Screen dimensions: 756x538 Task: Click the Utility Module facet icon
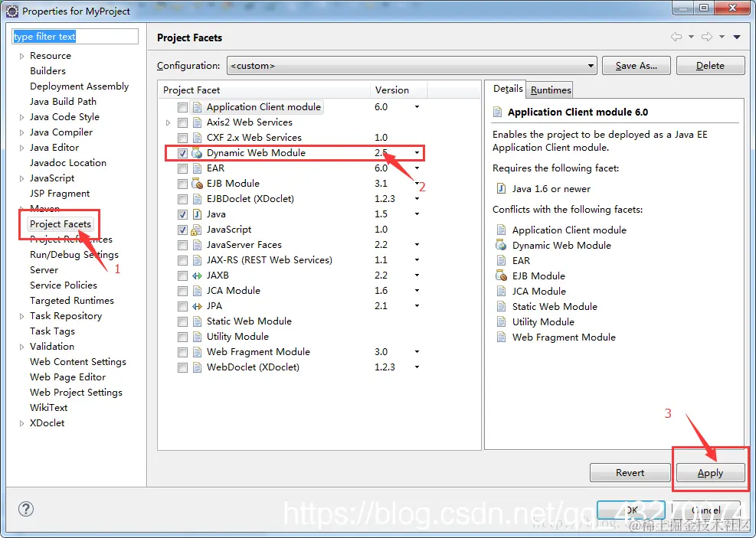click(197, 337)
